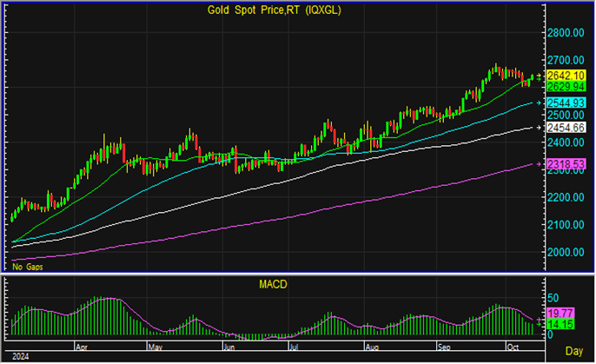The image size is (596, 364).
Task: Open the Day interval selector
Action: (x=573, y=350)
